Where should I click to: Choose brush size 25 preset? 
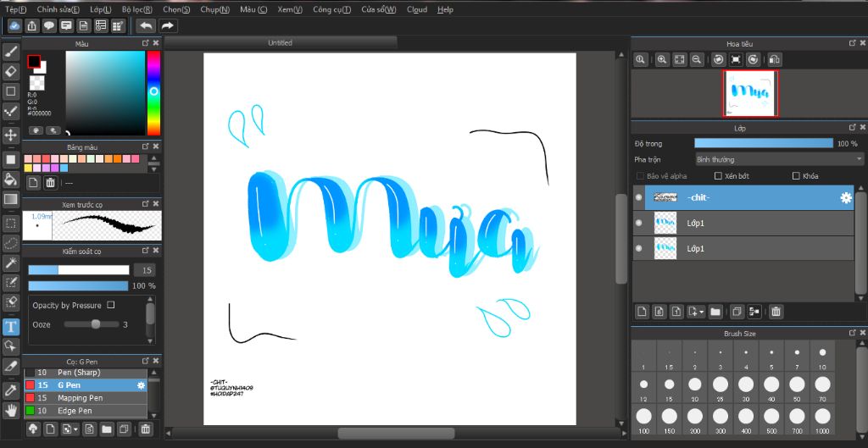tap(721, 388)
